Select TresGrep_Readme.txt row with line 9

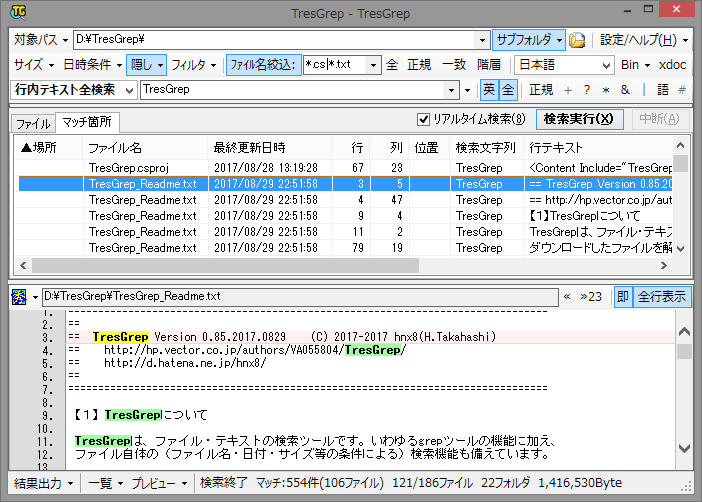point(344,216)
